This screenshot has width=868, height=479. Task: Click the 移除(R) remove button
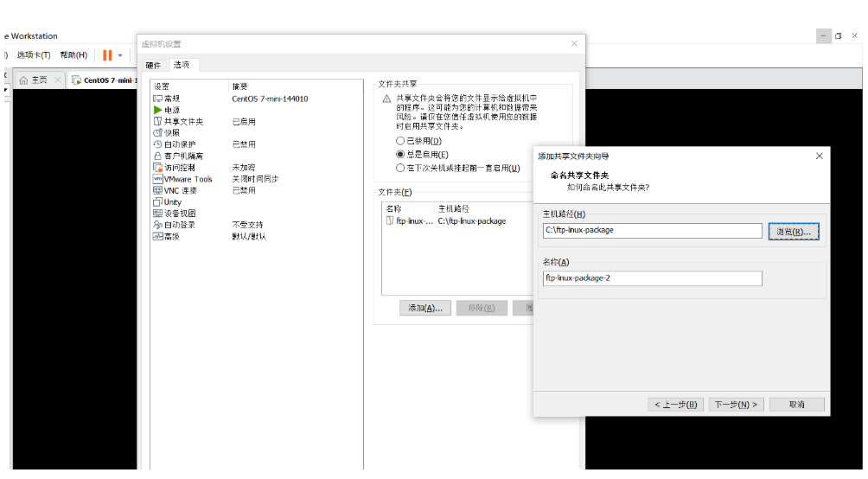482,308
